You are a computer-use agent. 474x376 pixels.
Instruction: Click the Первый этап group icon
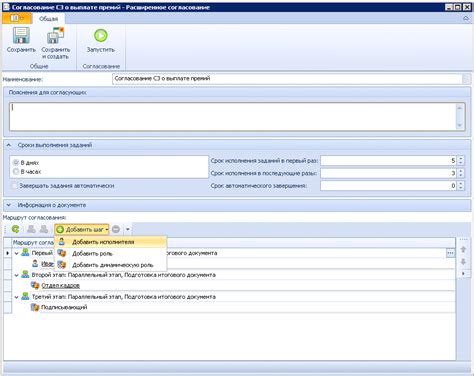coord(25,253)
